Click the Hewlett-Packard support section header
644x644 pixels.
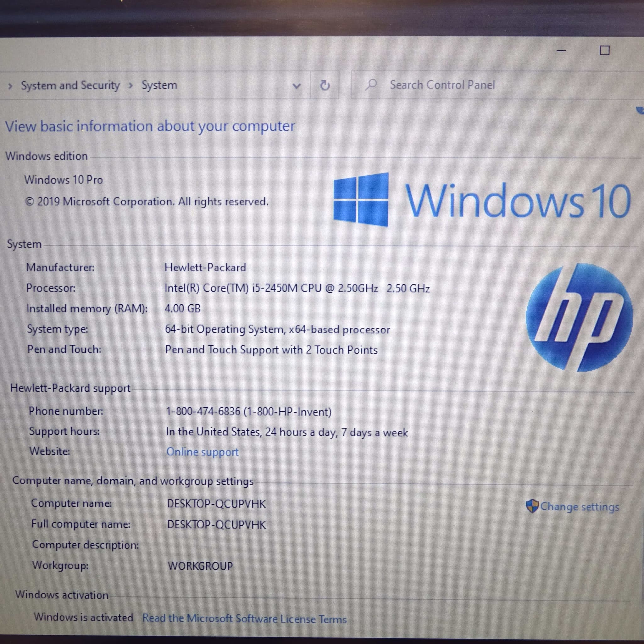(70, 389)
